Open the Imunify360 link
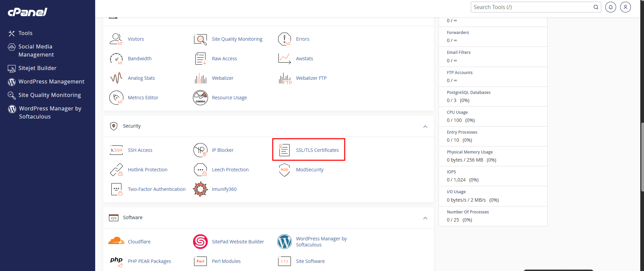Image resolution: width=644 pixels, height=271 pixels. click(x=224, y=189)
